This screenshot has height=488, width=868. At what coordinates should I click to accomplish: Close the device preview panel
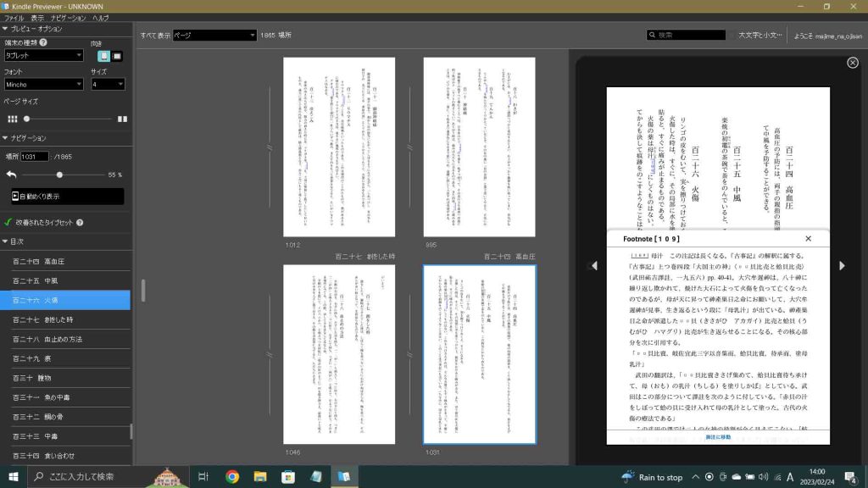[853, 63]
